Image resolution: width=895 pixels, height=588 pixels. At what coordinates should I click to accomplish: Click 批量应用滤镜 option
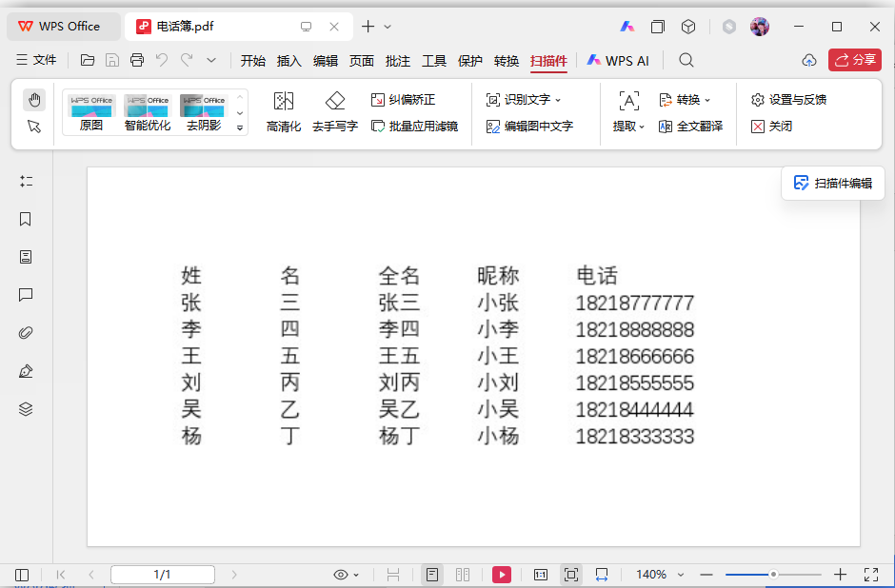[414, 126]
